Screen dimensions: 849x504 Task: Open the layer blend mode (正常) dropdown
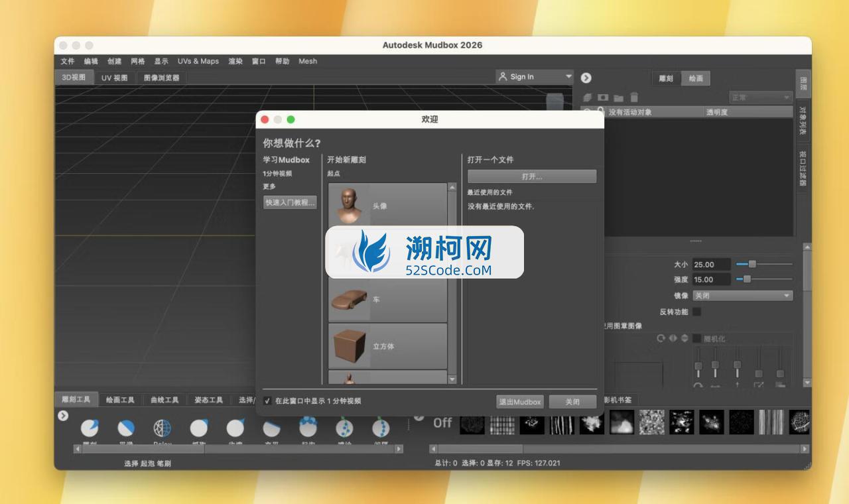pyautogui.click(x=761, y=97)
